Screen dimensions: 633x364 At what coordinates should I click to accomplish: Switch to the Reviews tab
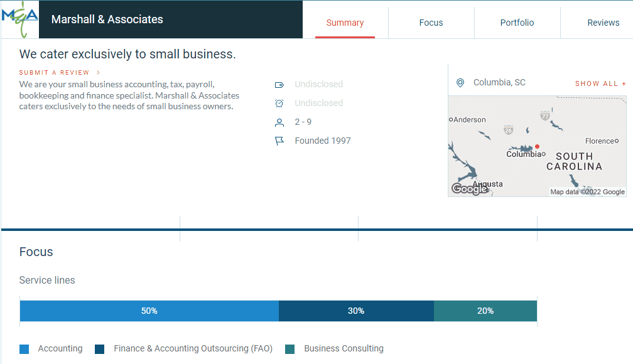pyautogui.click(x=603, y=22)
